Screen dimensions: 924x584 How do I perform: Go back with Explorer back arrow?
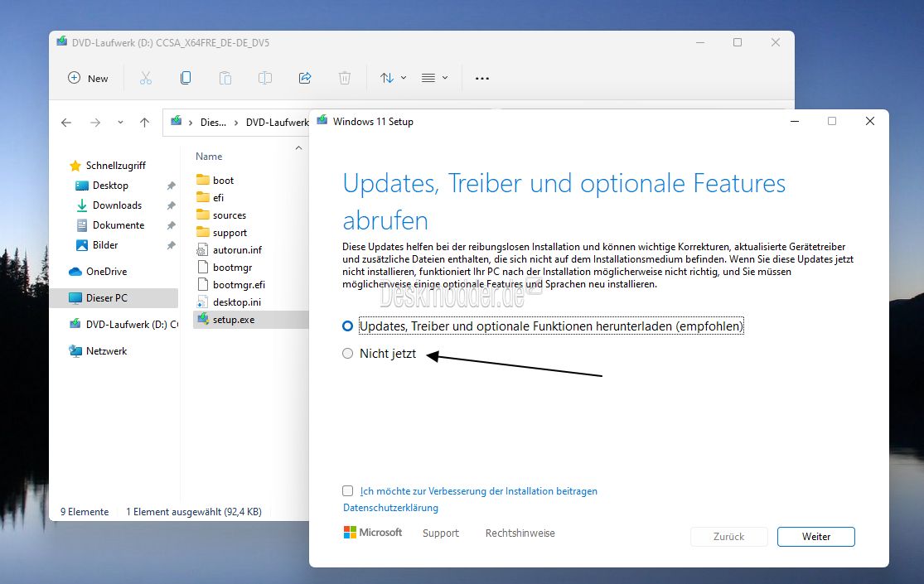click(66, 123)
